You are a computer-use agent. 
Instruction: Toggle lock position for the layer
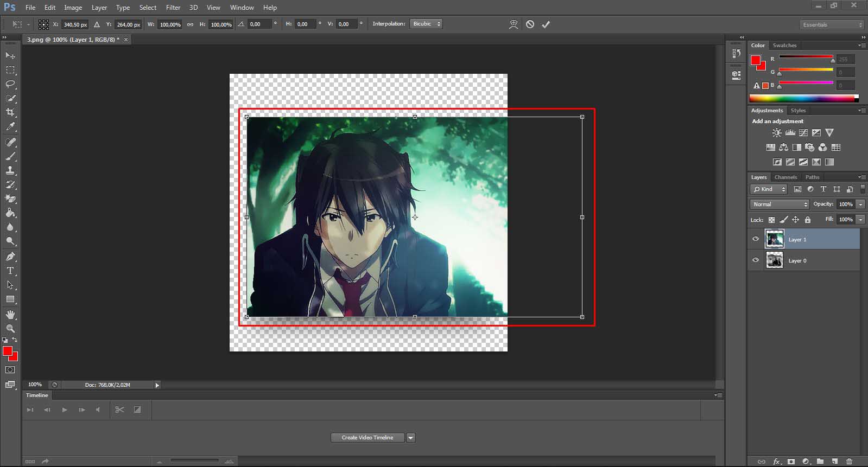point(796,220)
